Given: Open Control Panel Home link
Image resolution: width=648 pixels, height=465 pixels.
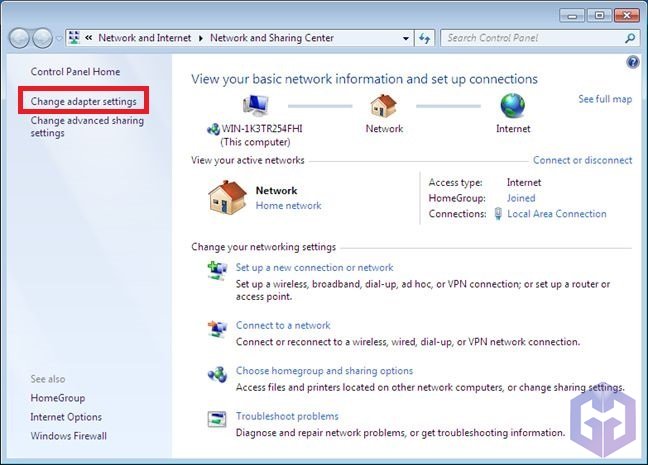Looking at the screenshot, I should pyautogui.click(x=75, y=72).
